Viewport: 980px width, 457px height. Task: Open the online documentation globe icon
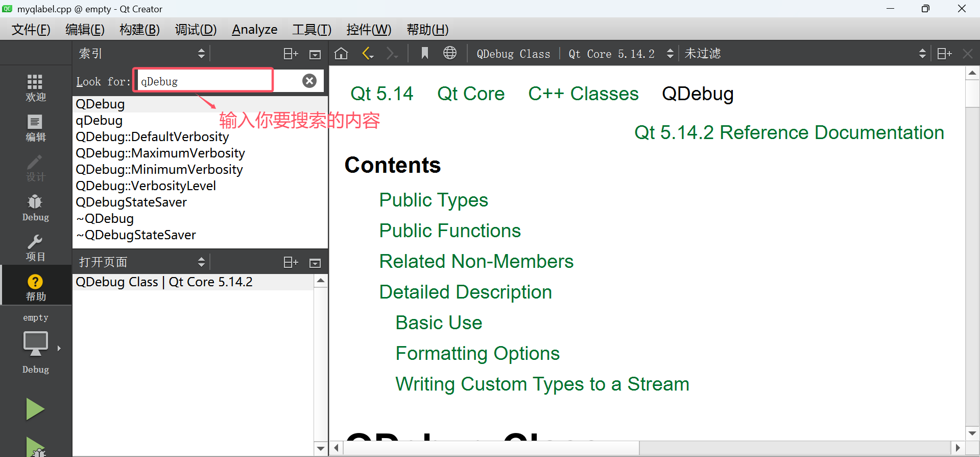coord(450,53)
